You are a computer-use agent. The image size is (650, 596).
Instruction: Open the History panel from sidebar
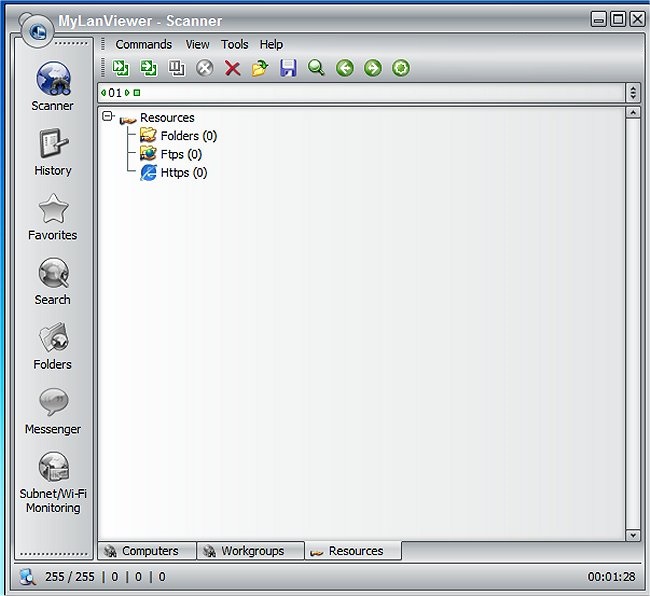coord(53,152)
